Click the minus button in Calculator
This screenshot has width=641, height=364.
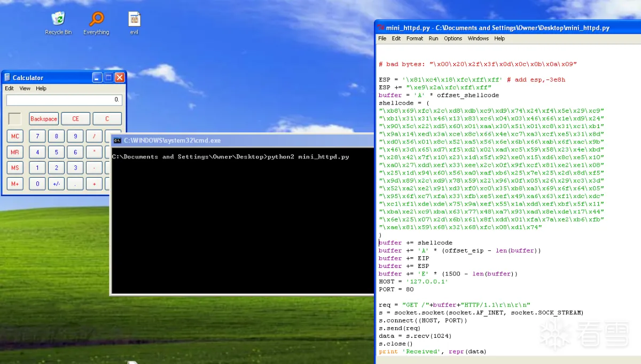point(94,168)
